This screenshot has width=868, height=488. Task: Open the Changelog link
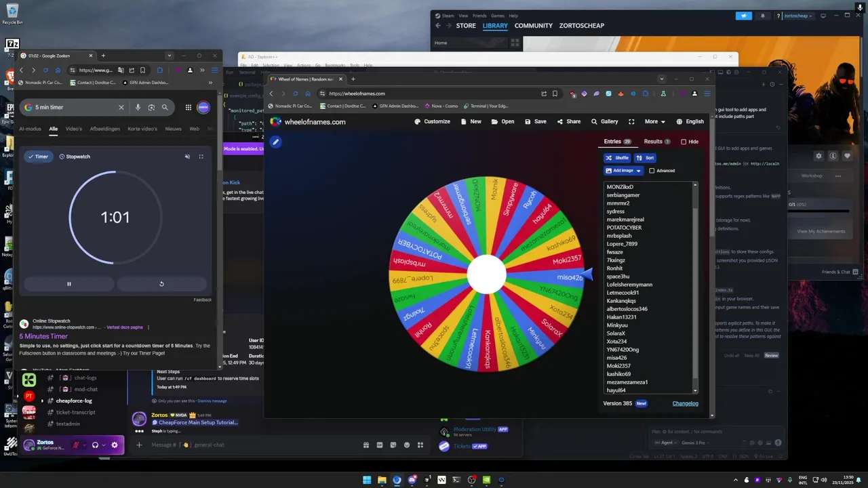685,403
